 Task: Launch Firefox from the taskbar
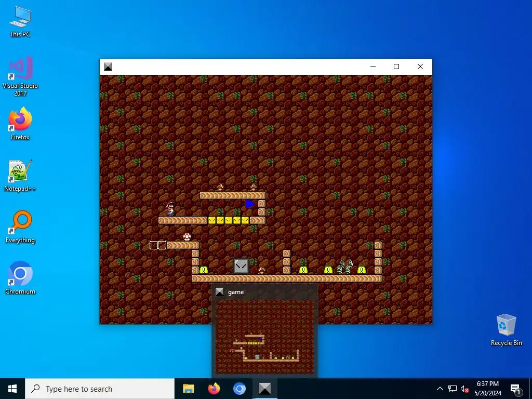[x=214, y=389]
